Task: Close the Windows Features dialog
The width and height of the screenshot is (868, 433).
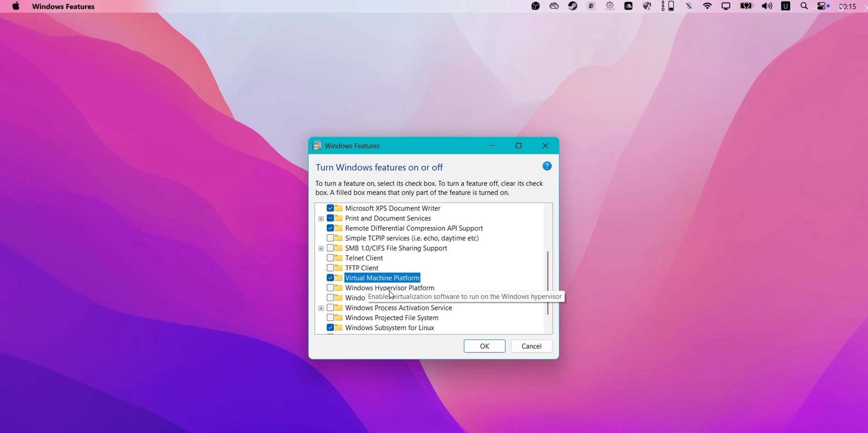Action: click(545, 146)
